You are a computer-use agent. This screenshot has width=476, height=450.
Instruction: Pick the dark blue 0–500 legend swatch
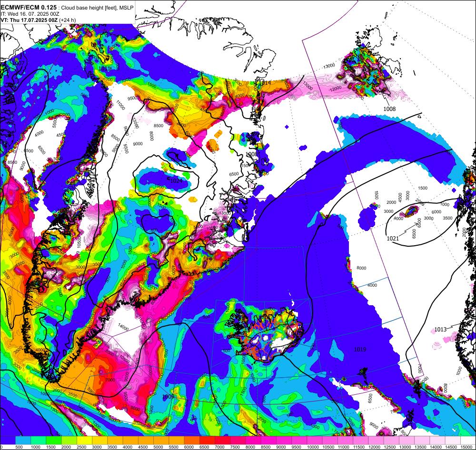(x=8, y=440)
